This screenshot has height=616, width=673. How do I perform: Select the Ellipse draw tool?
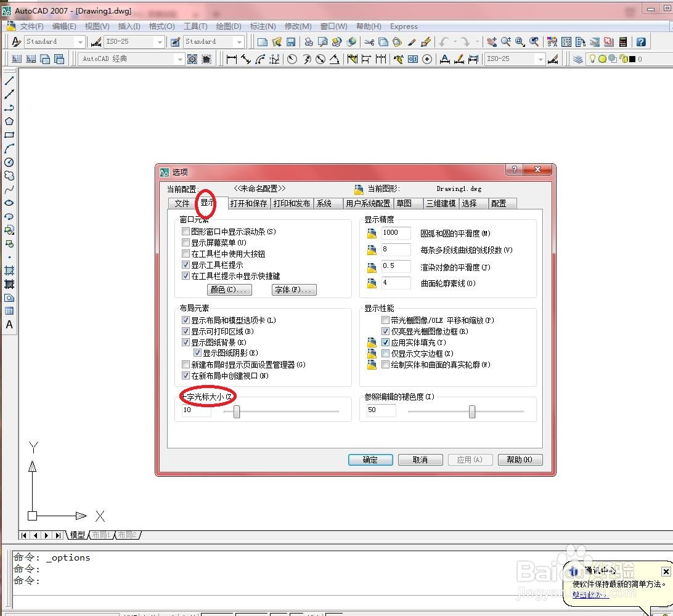tap(9, 203)
